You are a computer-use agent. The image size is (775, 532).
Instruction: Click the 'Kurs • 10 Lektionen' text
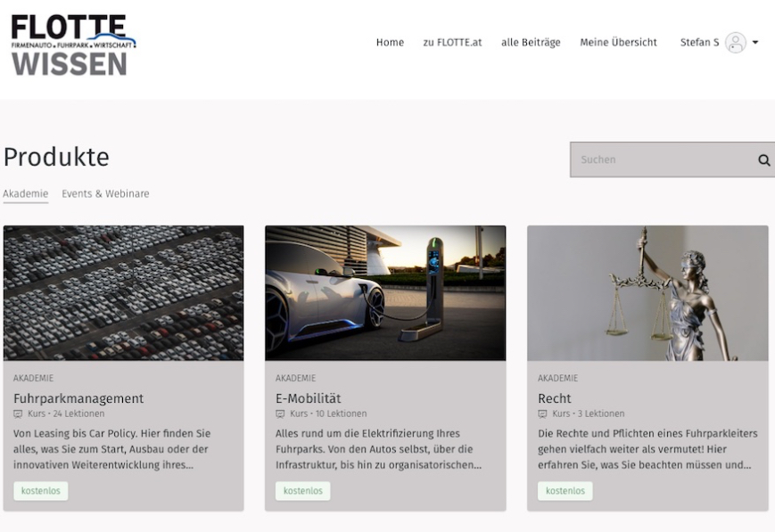coord(328,414)
